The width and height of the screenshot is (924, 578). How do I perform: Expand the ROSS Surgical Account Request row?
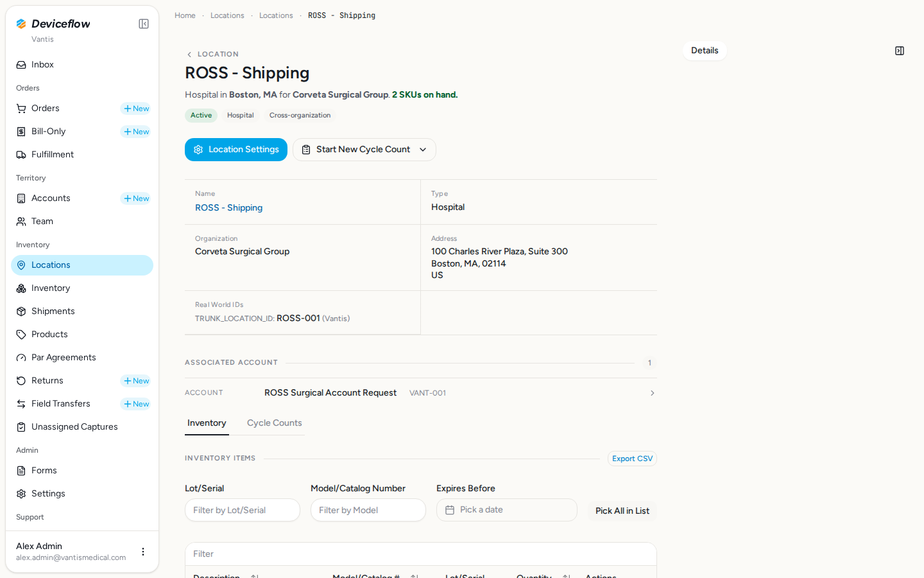421,393
